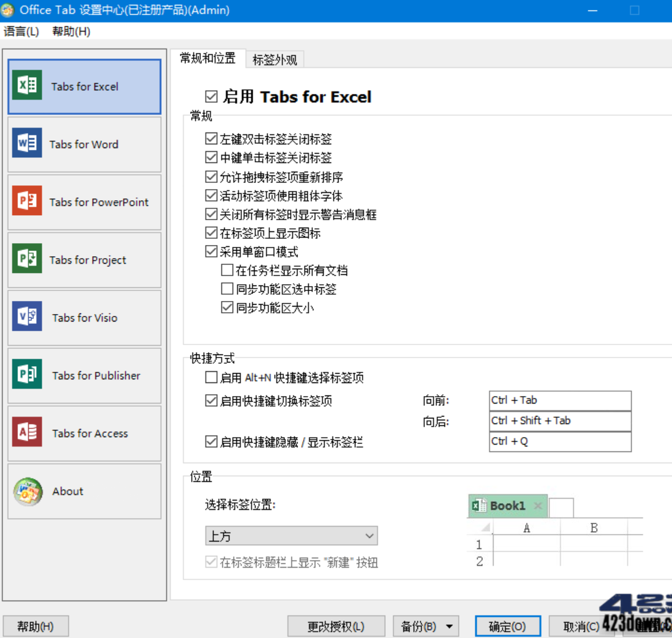Open the 选择标签位置 dropdown showing 上方
Viewport: 672px width, 638px height.
coord(291,535)
